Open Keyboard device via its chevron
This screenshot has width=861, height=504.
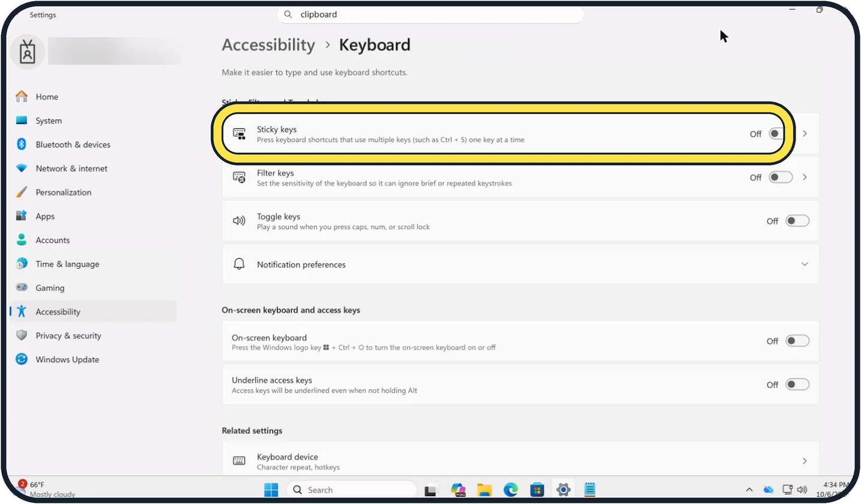coord(805,461)
